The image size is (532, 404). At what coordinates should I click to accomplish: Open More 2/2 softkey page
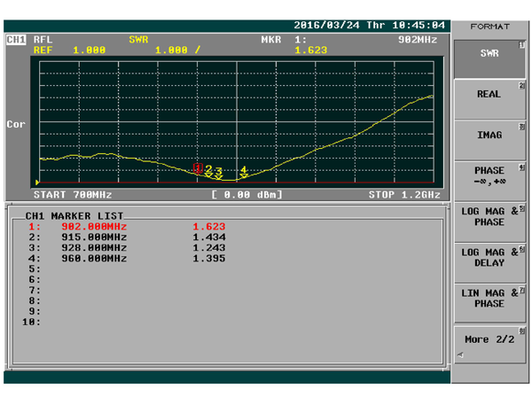point(489,345)
